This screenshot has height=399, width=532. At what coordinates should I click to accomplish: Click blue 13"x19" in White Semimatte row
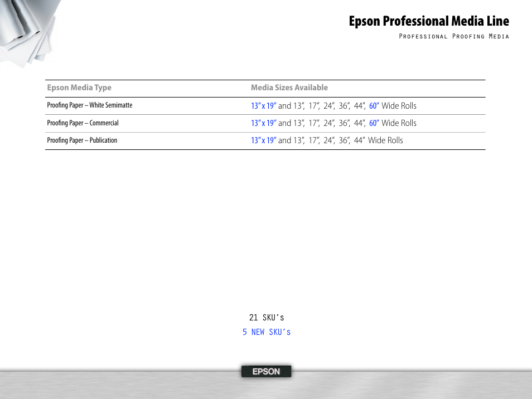[x=264, y=106]
